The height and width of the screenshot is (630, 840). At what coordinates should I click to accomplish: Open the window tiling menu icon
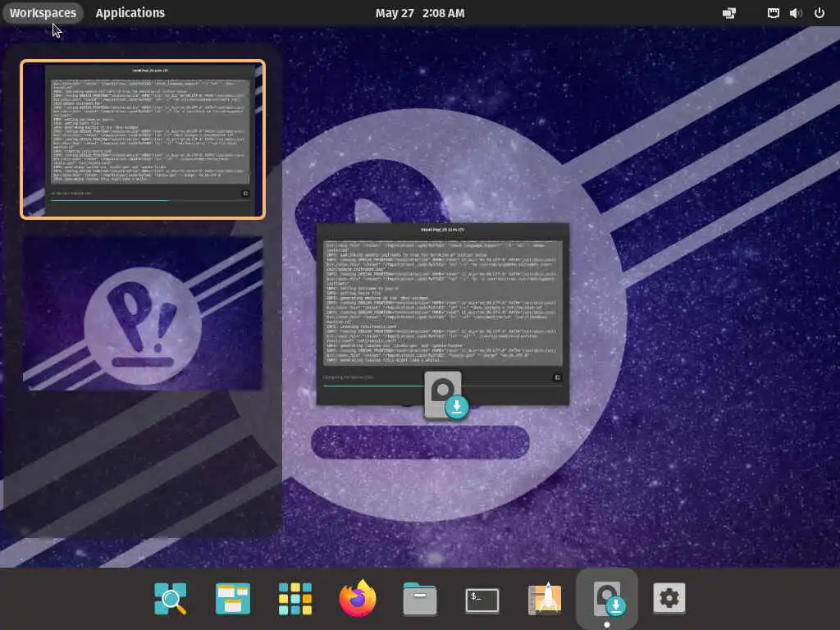pos(729,13)
